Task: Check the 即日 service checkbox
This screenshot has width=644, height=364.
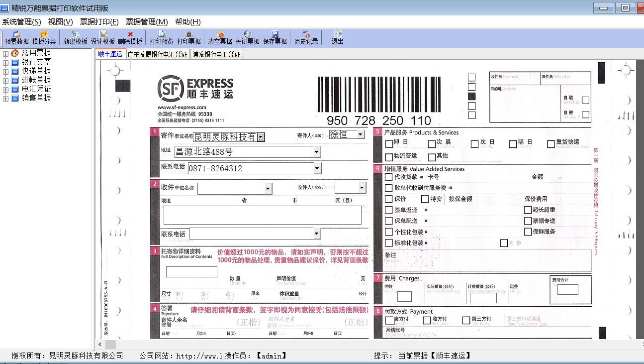Action: [389, 144]
